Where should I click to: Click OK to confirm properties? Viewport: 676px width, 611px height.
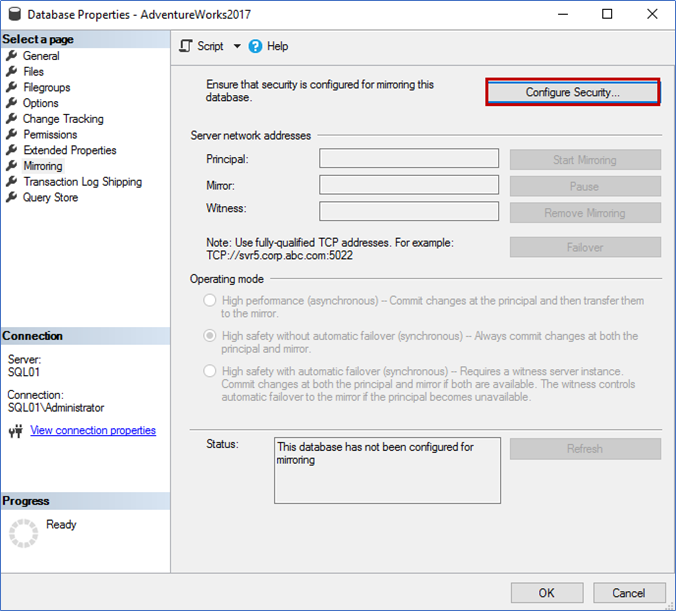[x=547, y=593]
